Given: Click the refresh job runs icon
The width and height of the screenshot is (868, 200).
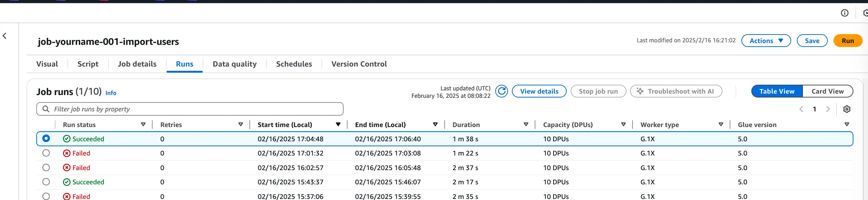Looking at the screenshot, I should [x=502, y=91].
